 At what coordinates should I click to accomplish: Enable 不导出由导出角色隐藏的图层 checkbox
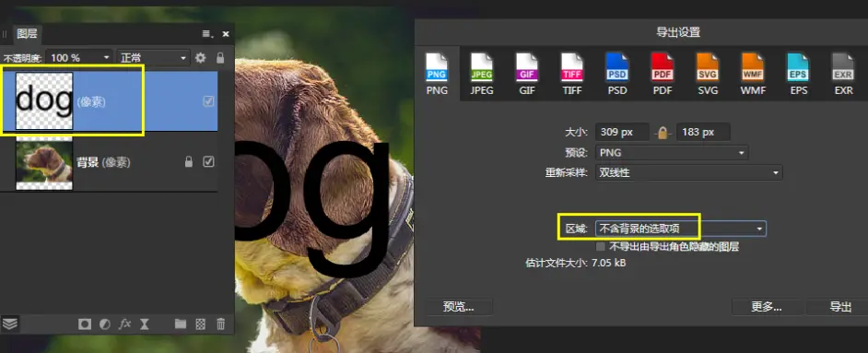601,246
